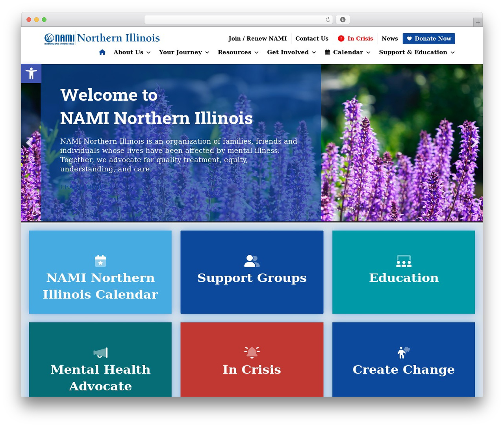
Task: Click the browser address bar
Action: 239,19
